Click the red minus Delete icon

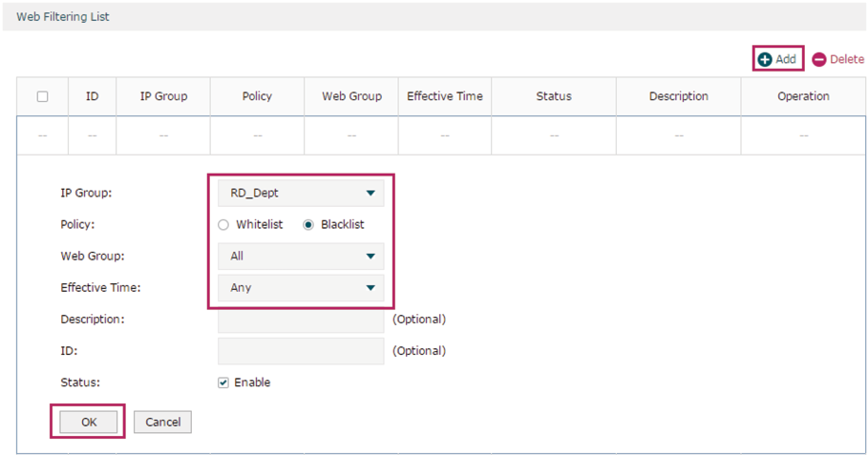pyautogui.click(x=818, y=59)
